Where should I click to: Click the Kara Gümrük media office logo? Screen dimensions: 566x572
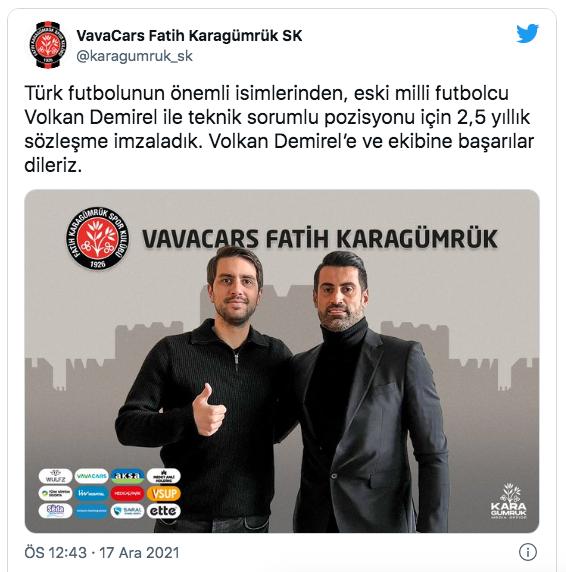(508, 500)
